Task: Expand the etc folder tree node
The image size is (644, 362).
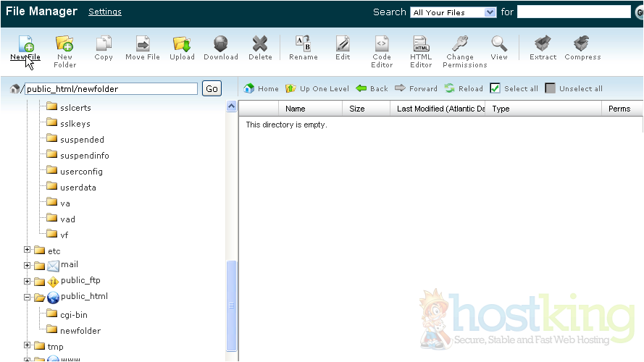Action: click(28, 250)
